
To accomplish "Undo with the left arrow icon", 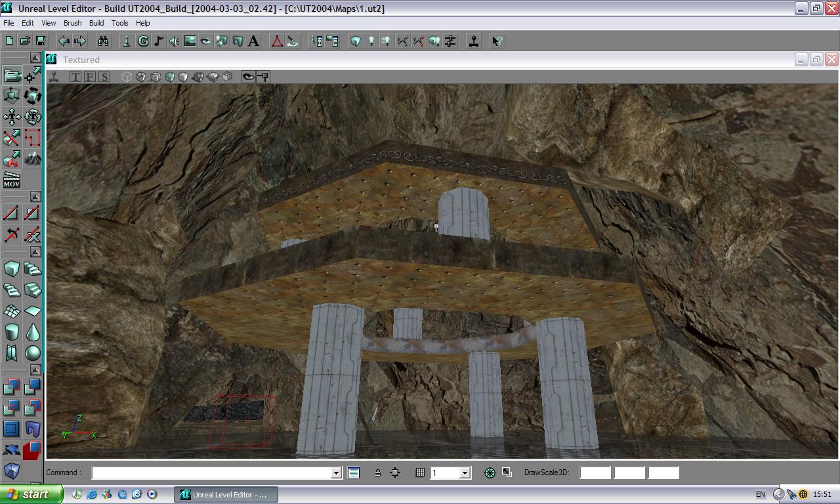I will tap(64, 41).
